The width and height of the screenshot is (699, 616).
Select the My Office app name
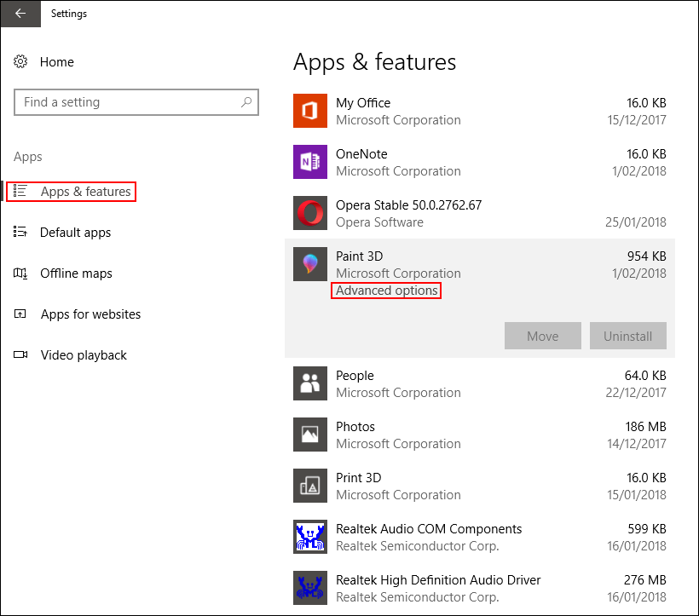tap(363, 103)
